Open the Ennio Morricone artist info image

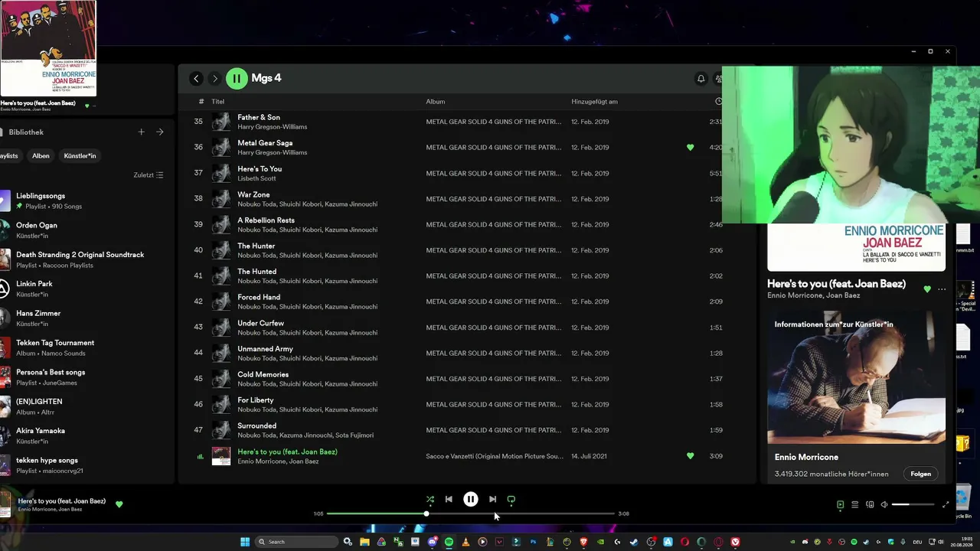coord(856,377)
